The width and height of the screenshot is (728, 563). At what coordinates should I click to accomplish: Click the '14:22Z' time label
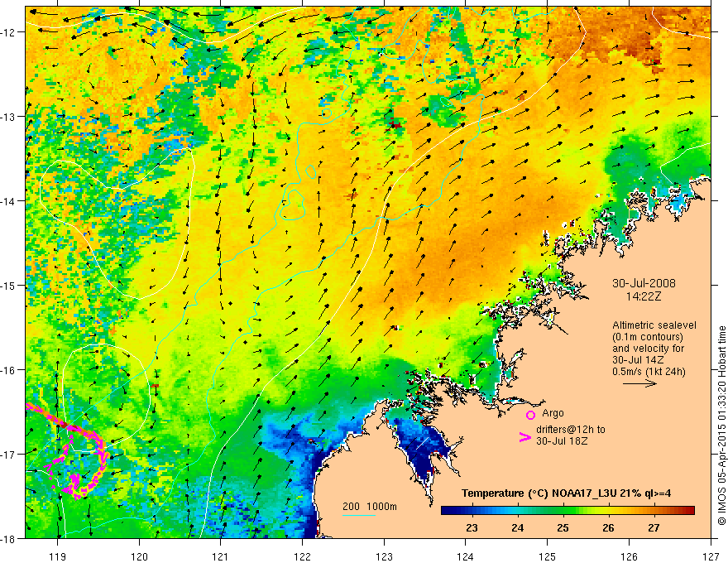pos(643,296)
